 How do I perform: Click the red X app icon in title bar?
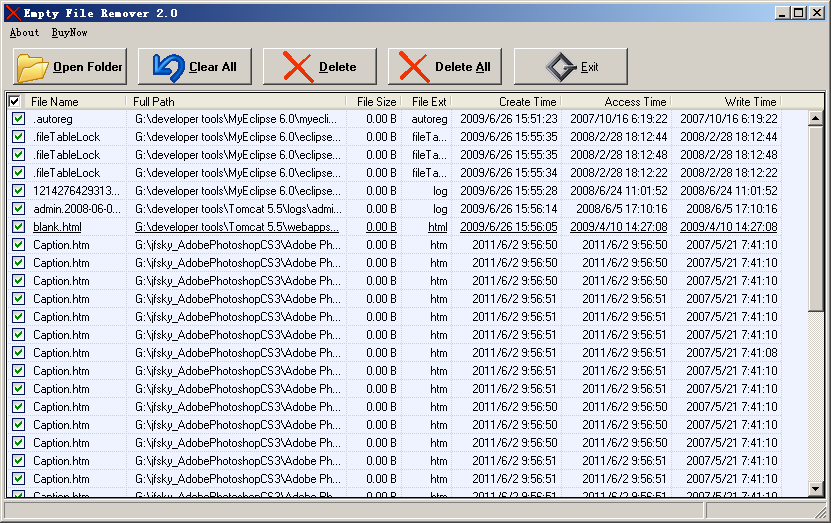[x=13, y=13]
